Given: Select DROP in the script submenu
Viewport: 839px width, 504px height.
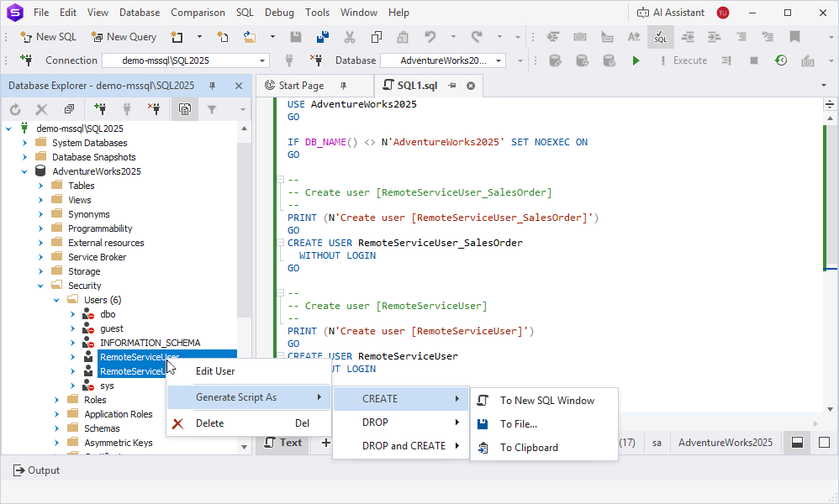Looking at the screenshot, I should (x=401, y=423).
